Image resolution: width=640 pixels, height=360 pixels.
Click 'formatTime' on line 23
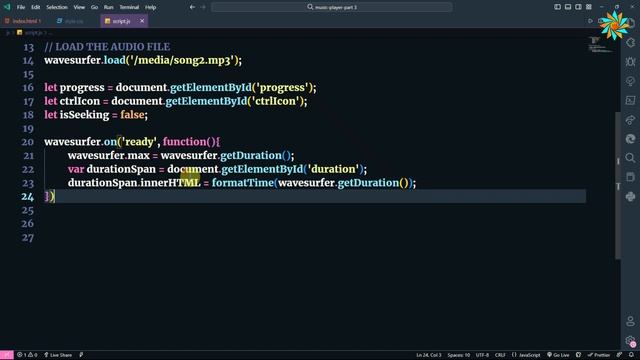(x=242, y=183)
